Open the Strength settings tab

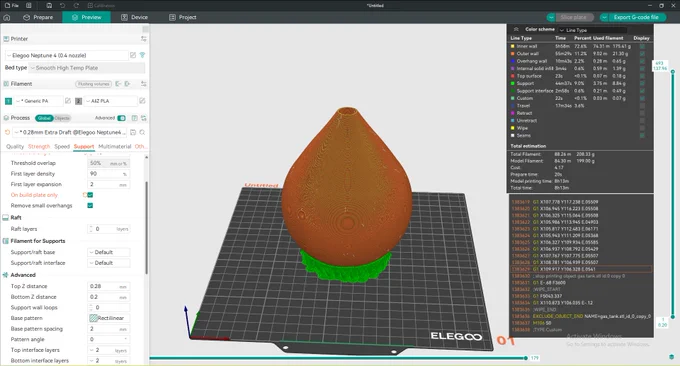39,147
